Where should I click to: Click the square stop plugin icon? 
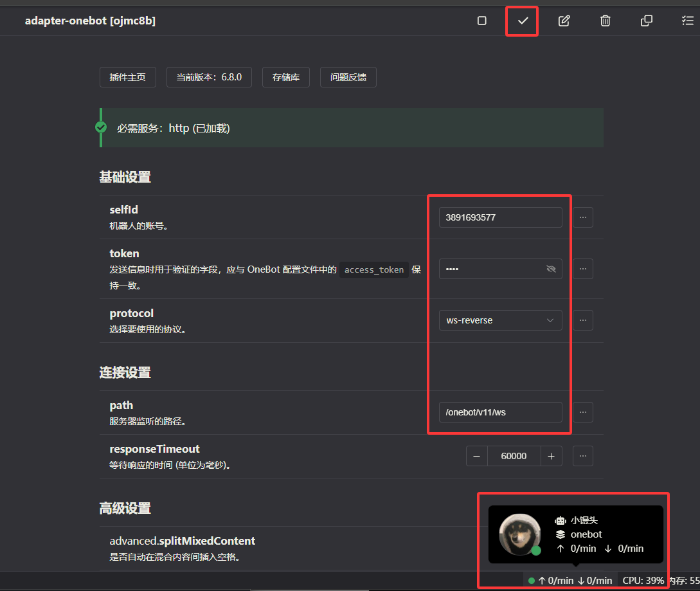tap(482, 21)
